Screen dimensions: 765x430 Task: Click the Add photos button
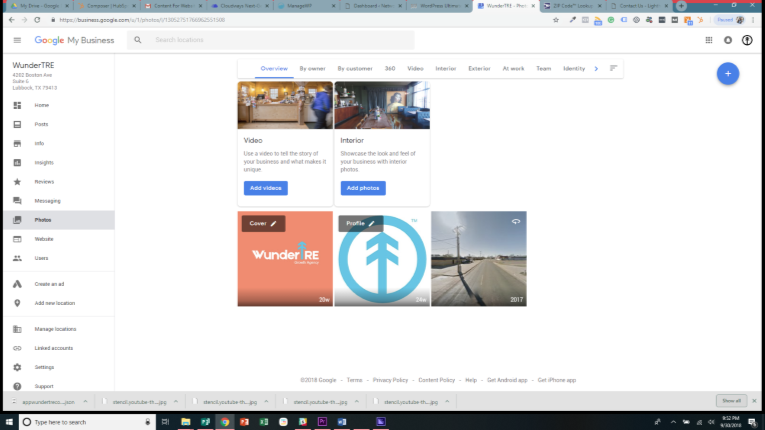(363, 188)
